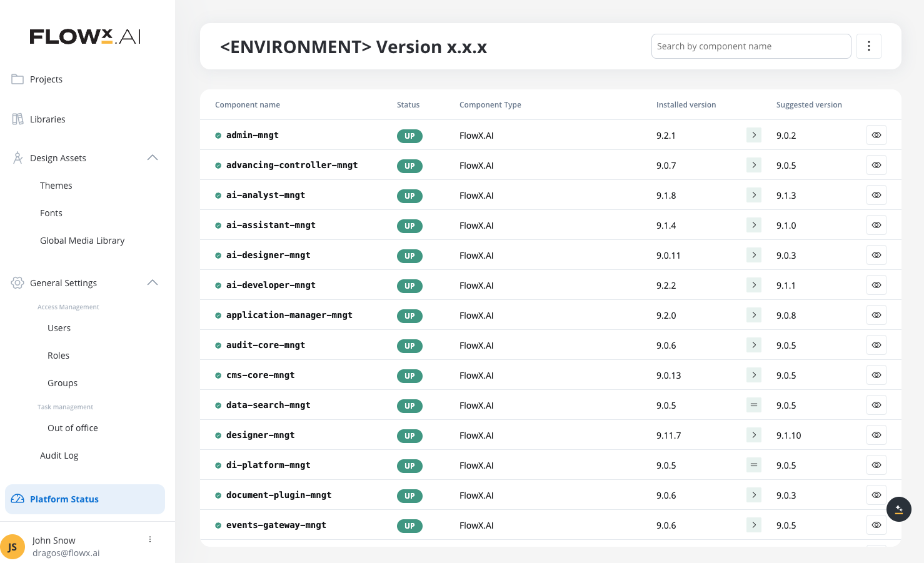Click version arrow icon for ai-developer-mngt

(754, 285)
